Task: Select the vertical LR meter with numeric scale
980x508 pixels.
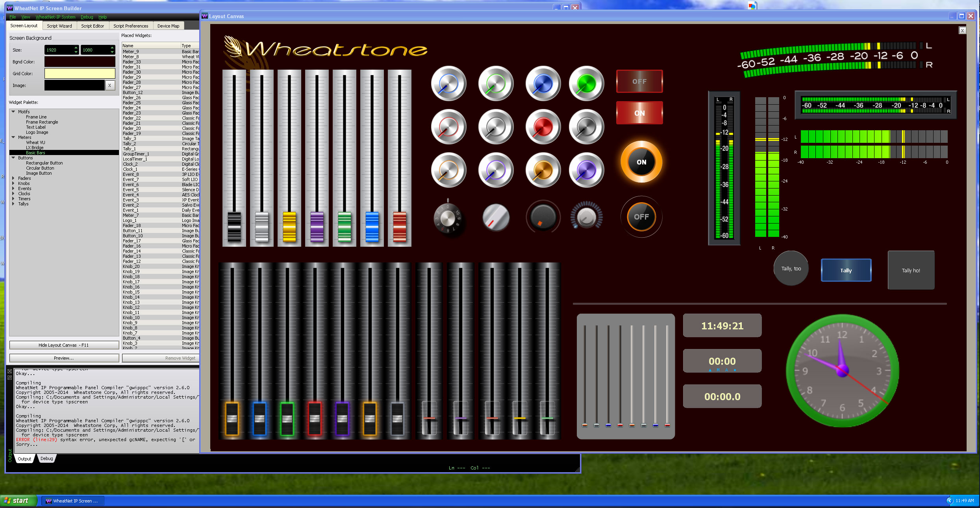Action: (x=724, y=168)
